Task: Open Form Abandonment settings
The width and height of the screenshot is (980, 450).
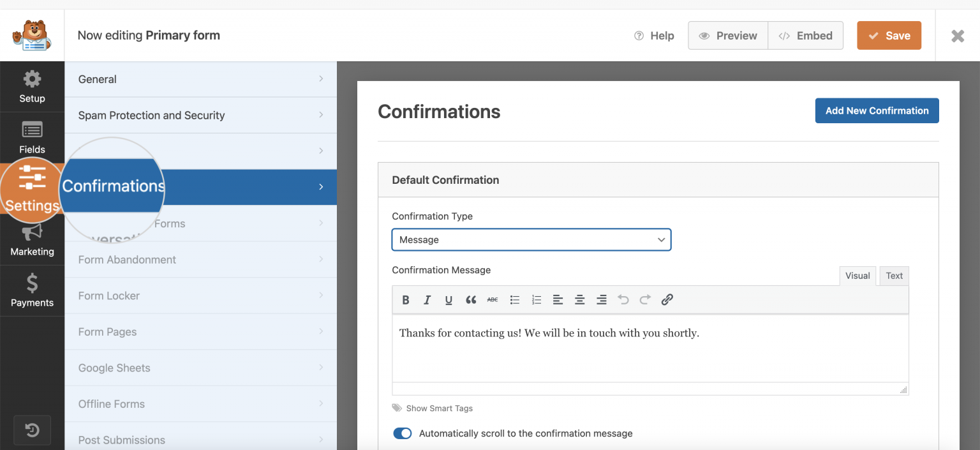Action: pyautogui.click(x=201, y=260)
